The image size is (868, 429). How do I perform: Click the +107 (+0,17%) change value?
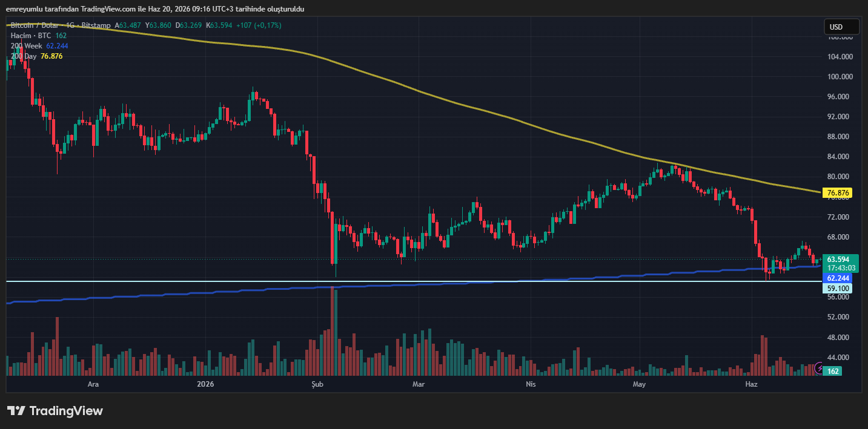coord(259,25)
